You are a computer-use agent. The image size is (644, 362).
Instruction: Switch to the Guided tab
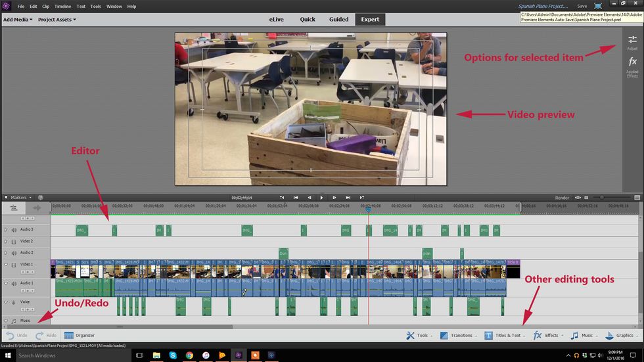pos(338,20)
